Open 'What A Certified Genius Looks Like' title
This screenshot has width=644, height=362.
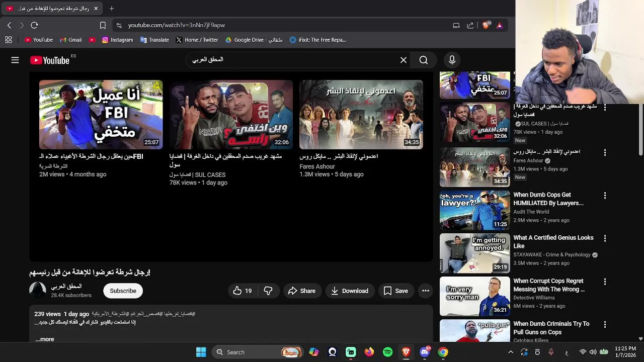pyautogui.click(x=553, y=242)
